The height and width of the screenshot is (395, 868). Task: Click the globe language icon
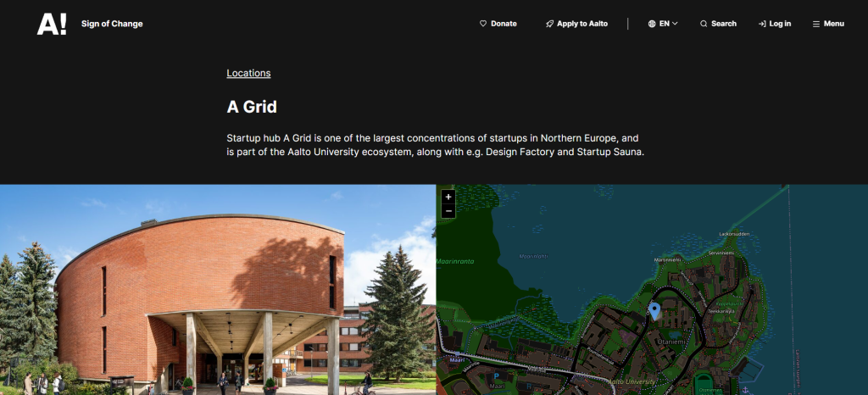coord(652,24)
